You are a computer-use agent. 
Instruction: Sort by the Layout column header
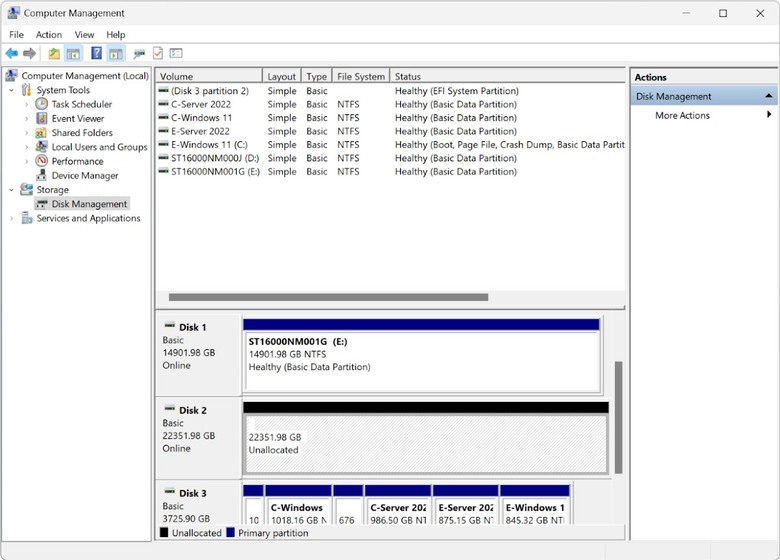tap(282, 76)
